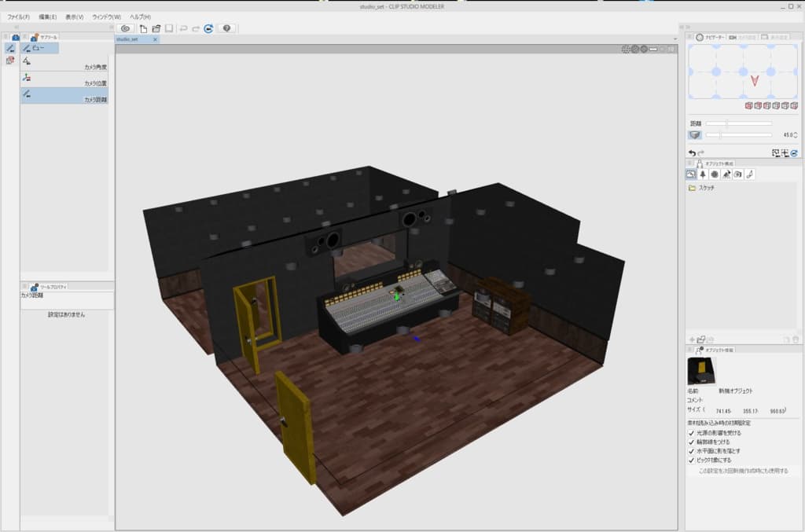The width and height of the screenshot is (805, 532).
Task: Open the ウィンドウ(W) menu
Action: point(106,17)
